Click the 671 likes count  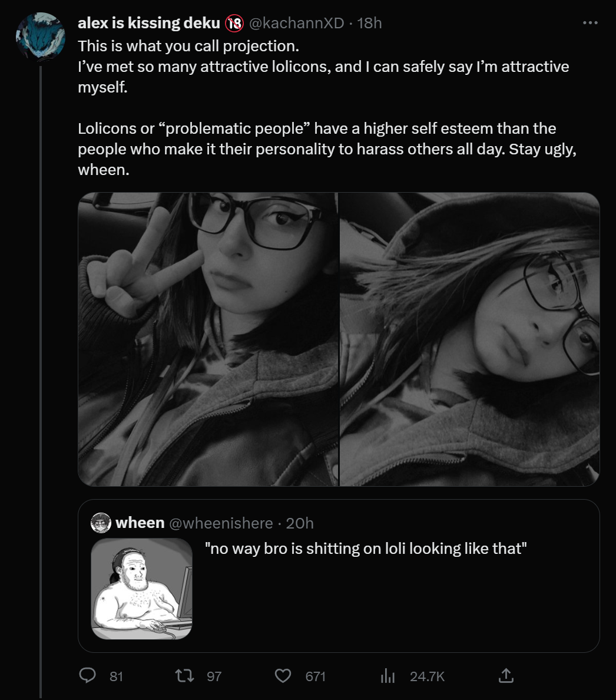point(315,676)
